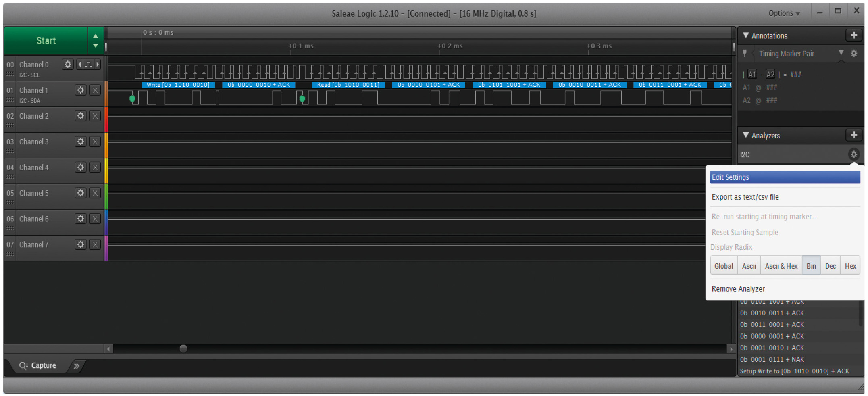Remove Channel 1 with its X icon
The width and height of the screenshot is (868, 396).
pos(95,90)
